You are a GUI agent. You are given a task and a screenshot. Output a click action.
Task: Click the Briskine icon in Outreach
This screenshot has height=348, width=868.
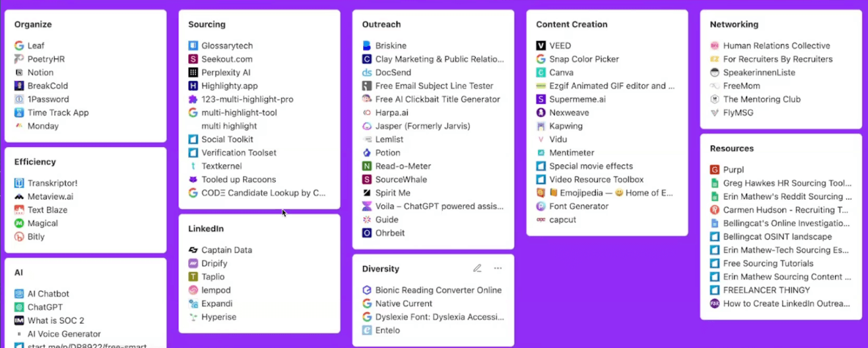pos(367,46)
